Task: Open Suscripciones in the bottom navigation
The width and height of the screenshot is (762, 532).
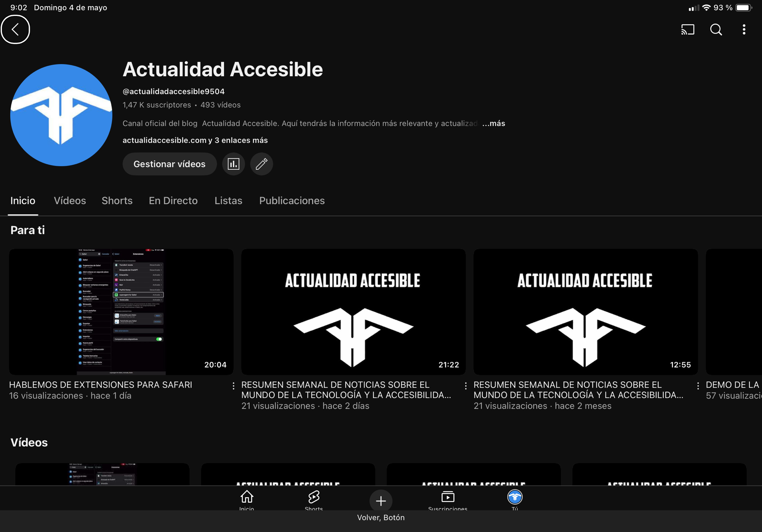Action: pos(448,500)
